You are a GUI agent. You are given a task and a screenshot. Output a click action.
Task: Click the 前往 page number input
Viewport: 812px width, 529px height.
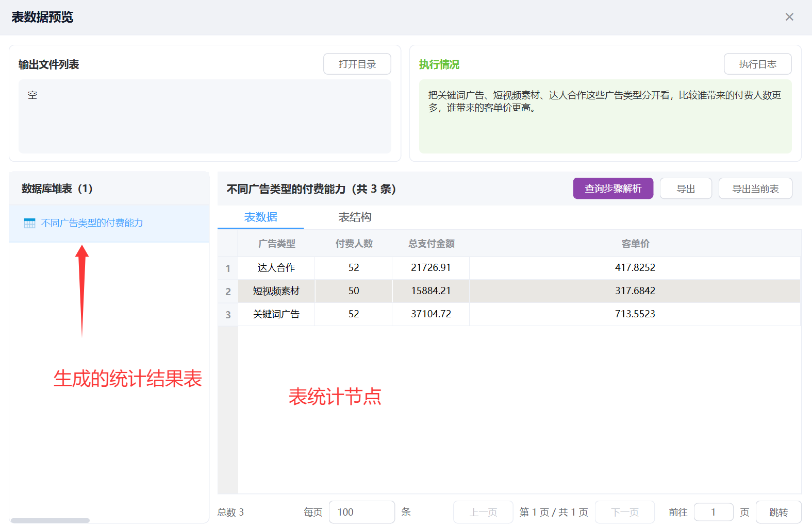pos(713,512)
